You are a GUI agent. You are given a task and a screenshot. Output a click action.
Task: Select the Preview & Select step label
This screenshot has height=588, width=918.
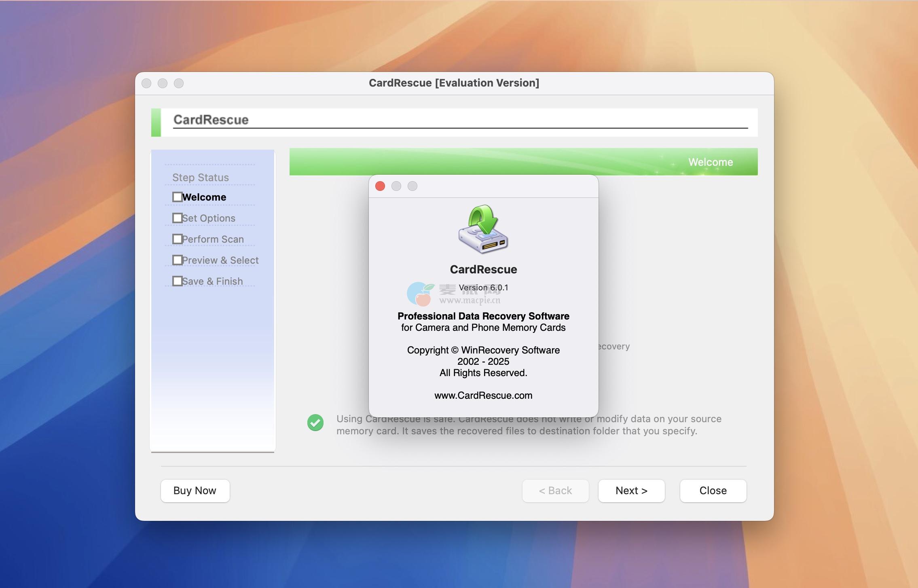(x=220, y=260)
